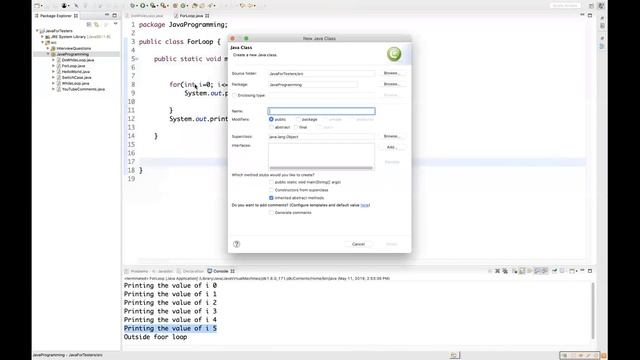Check the abstract modifier checkbox
The height and width of the screenshot is (360, 640).
(x=271, y=127)
